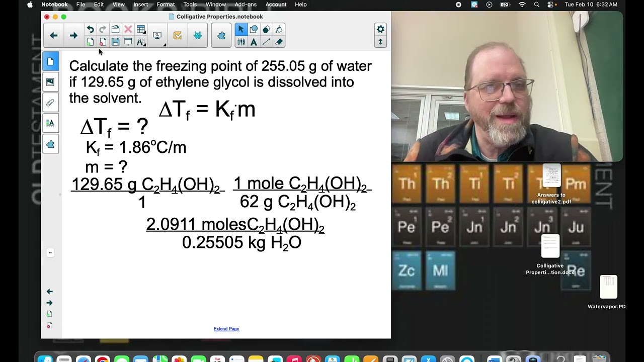Screen dimensions: 644x362
Task: Move toolbar with up-down arrow button
Action: [x=380, y=42]
